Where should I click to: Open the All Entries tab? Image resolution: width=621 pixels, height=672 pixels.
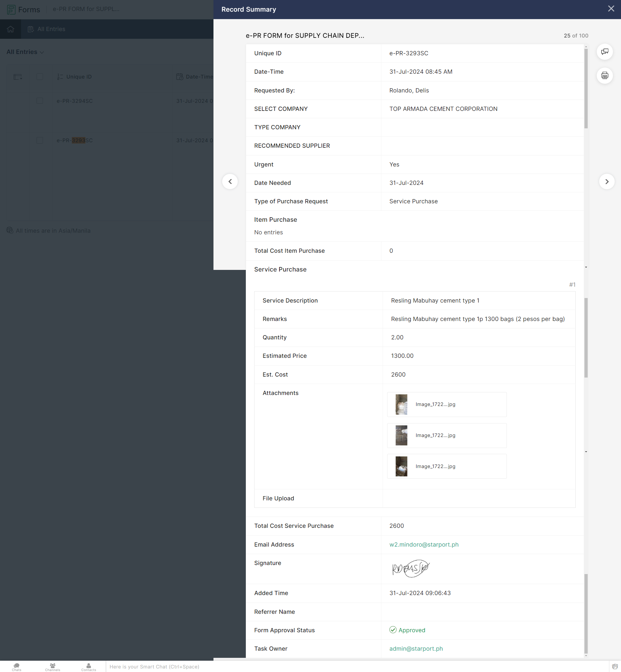point(46,29)
